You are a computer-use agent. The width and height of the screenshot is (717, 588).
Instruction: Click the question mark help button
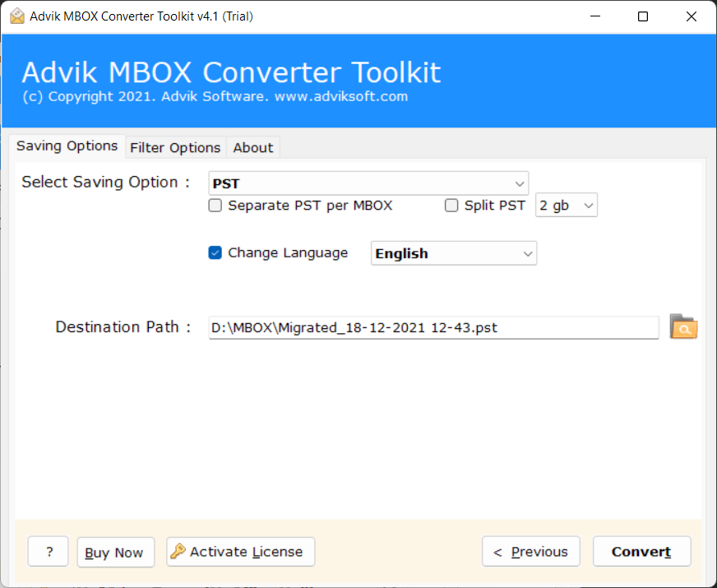[49, 552]
